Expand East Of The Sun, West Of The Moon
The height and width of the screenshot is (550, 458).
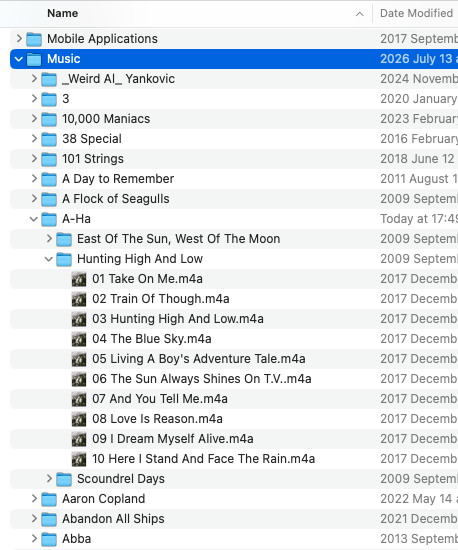[x=49, y=239]
